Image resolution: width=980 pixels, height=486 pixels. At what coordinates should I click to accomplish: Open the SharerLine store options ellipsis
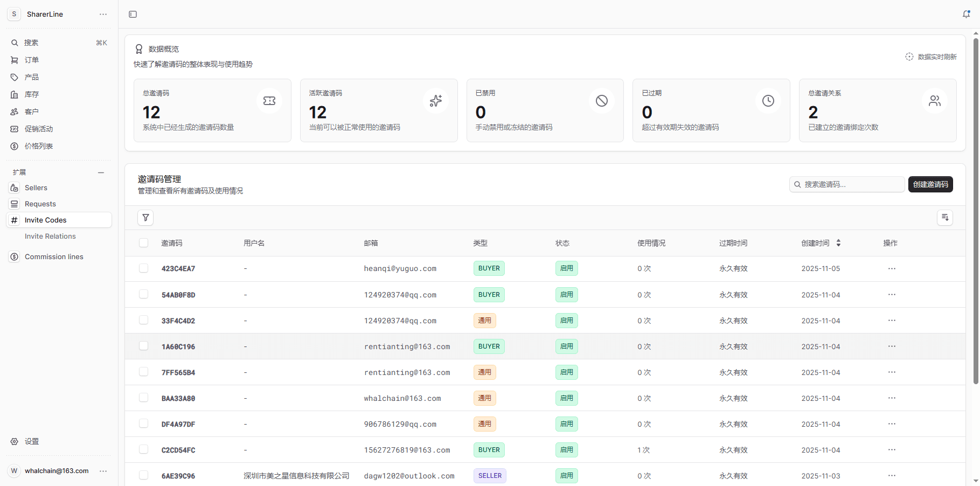pyautogui.click(x=103, y=14)
